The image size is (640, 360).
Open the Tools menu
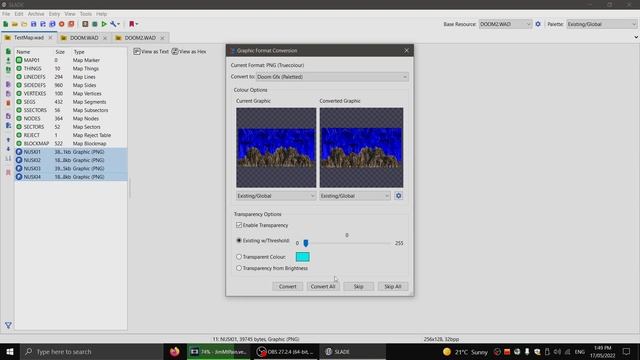point(86,14)
